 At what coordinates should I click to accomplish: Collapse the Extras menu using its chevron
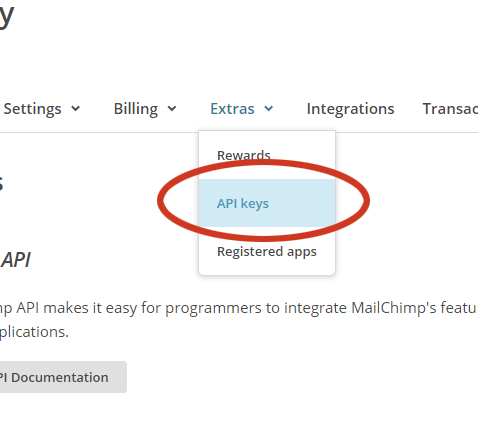pyautogui.click(x=269, y=109)
